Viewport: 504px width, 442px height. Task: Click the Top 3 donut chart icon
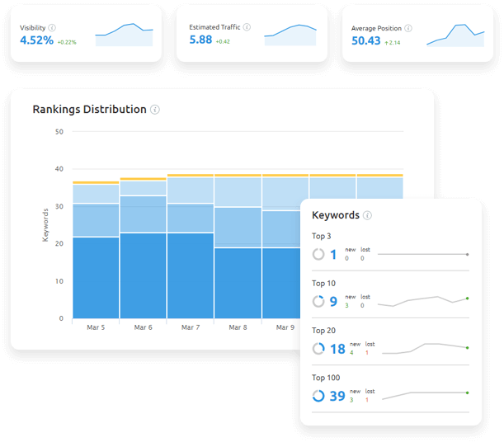tap(318, 255)
